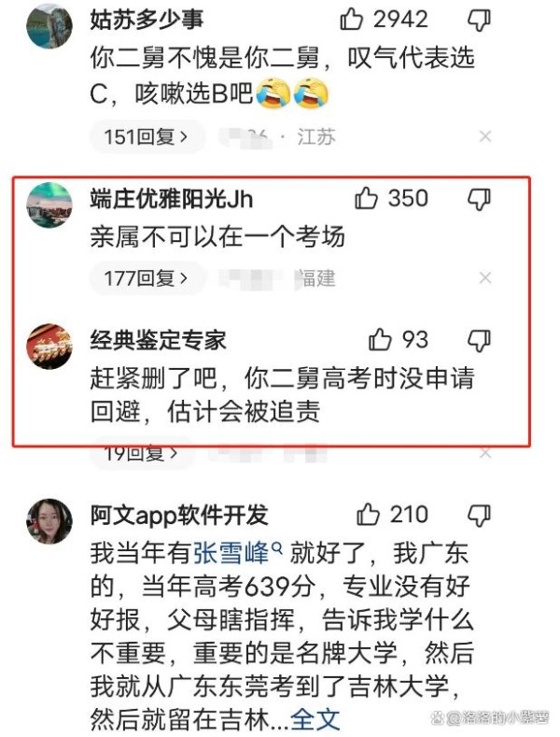Dismiss the 经典鉴定专家 comment with X

485,453
